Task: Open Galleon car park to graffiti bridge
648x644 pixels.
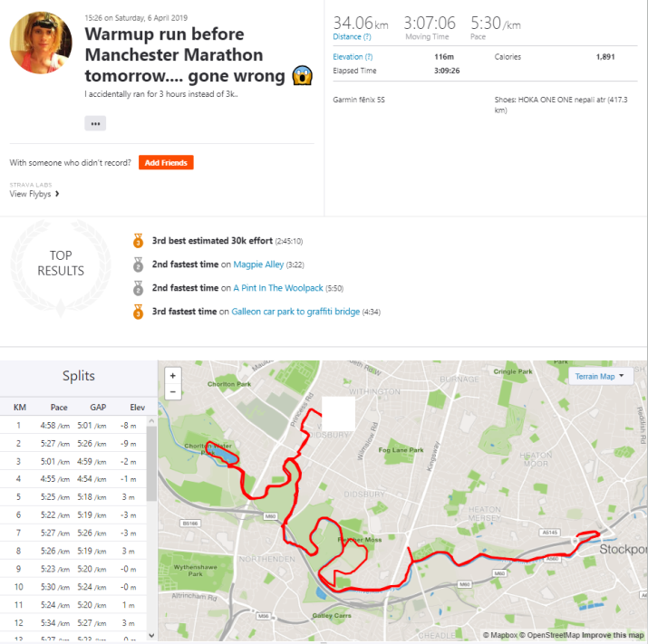Action: pos(295,312)
